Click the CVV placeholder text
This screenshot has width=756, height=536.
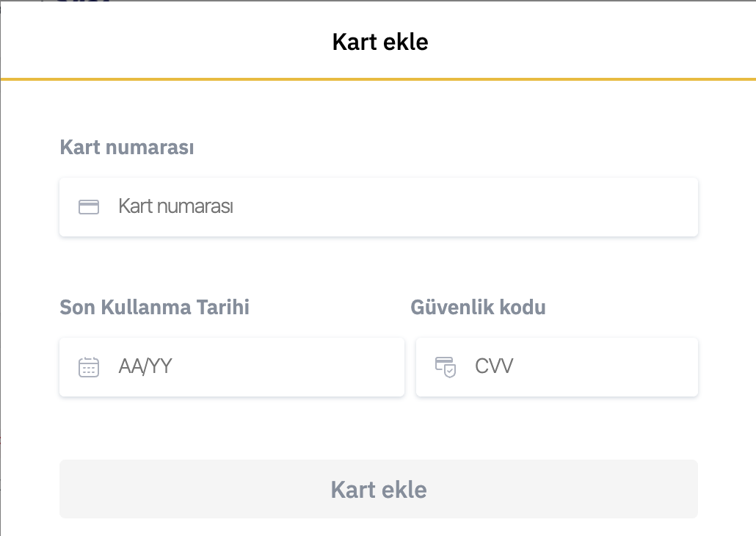pos(494,366)
